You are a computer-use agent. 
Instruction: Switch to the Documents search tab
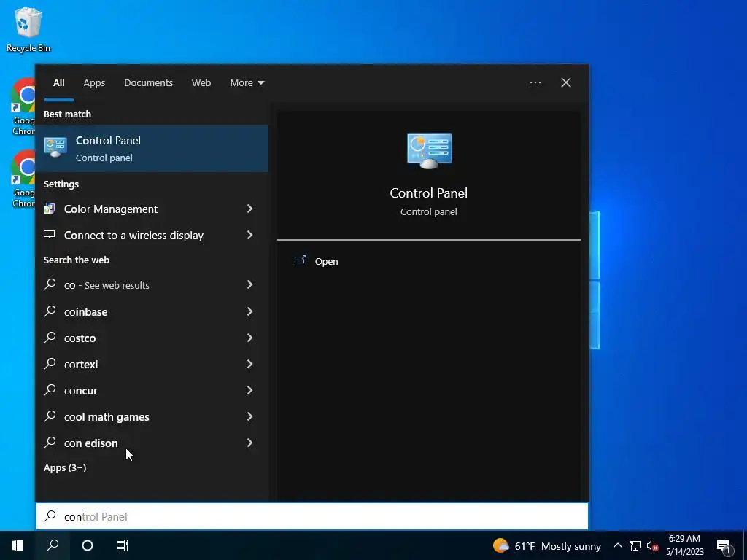pyautogui.click(x=148, y=83)
